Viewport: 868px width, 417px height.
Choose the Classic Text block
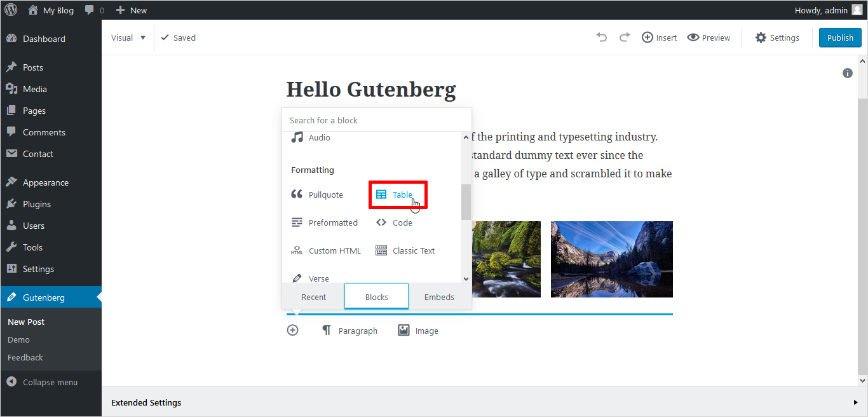pyautogui.click(x=405, y=251)
